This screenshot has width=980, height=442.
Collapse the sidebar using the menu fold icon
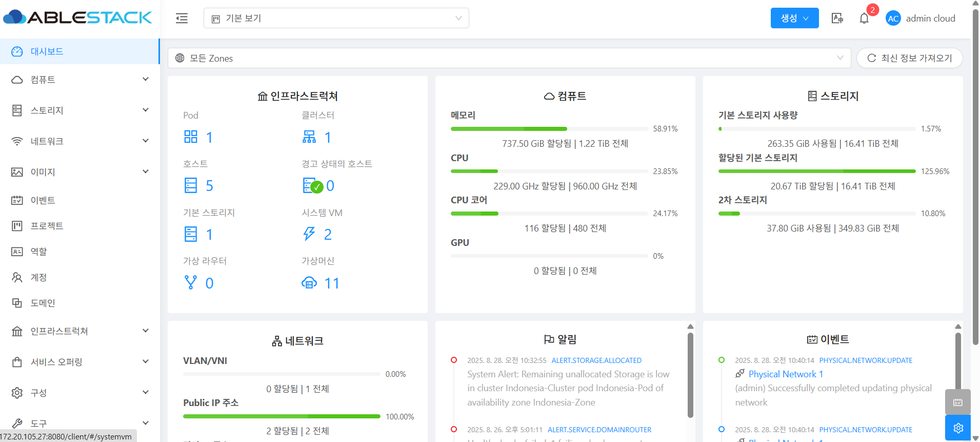click(x=182, y=18)
